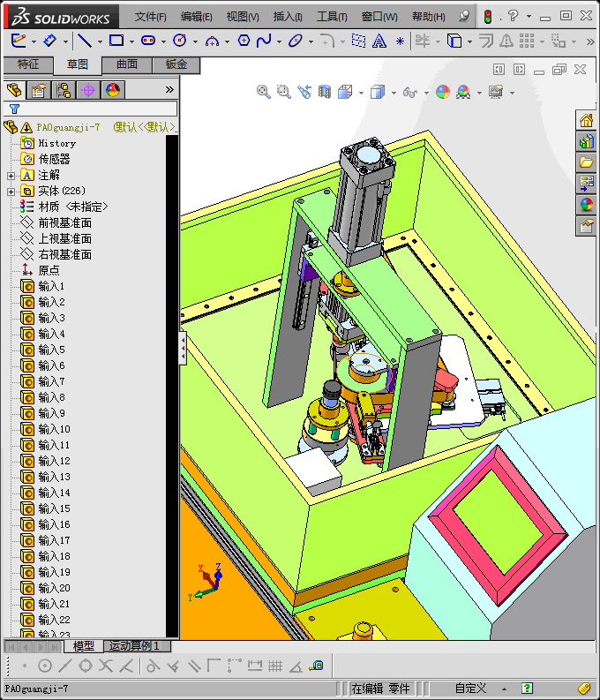Open the Rectangle tool dropdown arrow
Screen dimensions: 600x700
[x=131, y=42]
